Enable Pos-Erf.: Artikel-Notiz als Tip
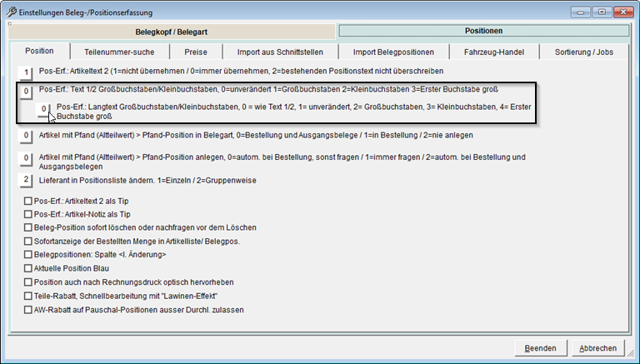 [27, 214]
